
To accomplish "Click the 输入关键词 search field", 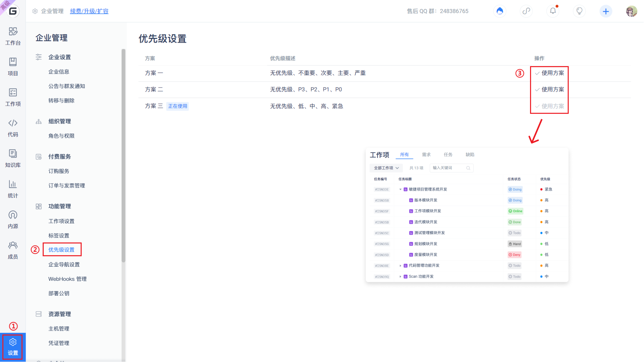I will (x=452, y=168).
